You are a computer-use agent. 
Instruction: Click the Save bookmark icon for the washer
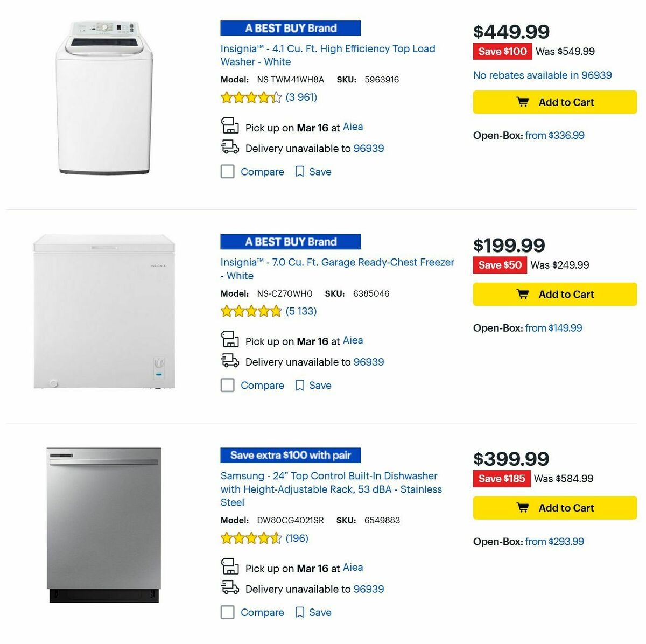pyautogui.click(x=300, y=171)
